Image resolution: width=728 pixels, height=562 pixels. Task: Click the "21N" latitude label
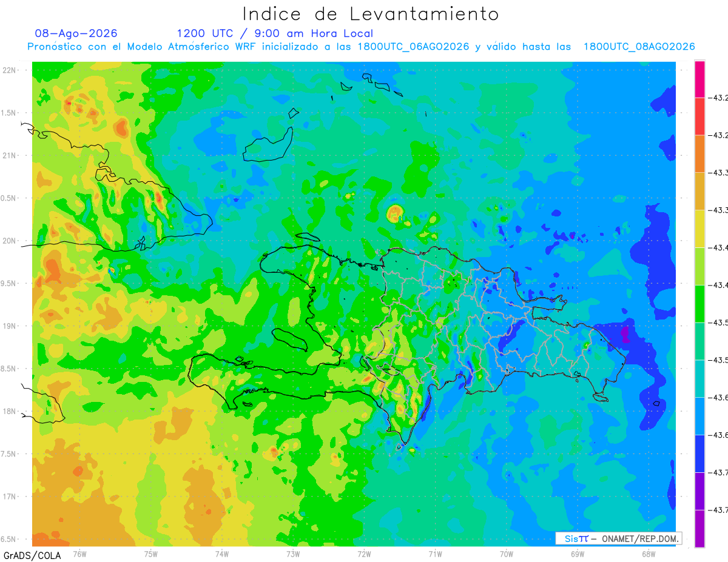pyautogui.click(x=9, y=155)
